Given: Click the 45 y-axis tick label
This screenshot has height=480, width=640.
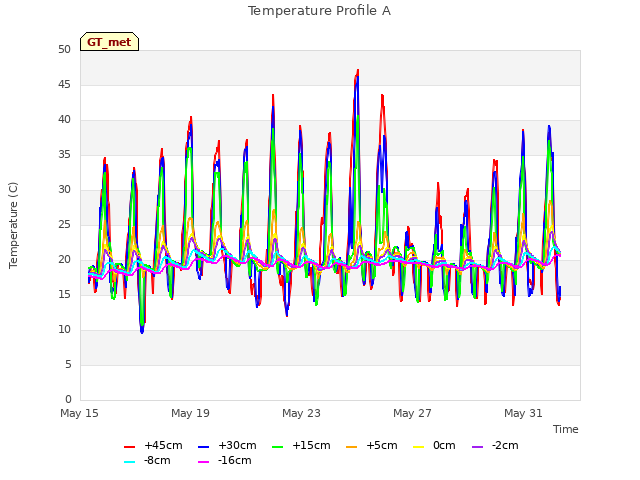Looking at the screenshot, I should pyautogui.click(x=64, y=85).
